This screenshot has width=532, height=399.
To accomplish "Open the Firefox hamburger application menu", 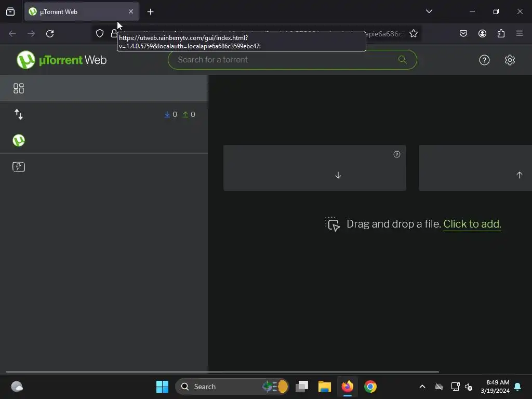I will point(520,33).
